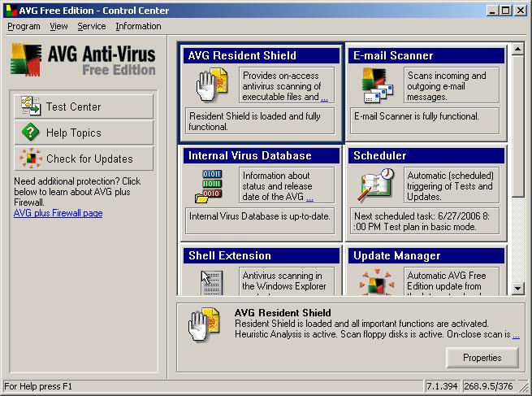Click the Shell Extension cursor icon
The width and height of the screenshot is (532, 396).
pyautogui.click(x=210, y=281)
